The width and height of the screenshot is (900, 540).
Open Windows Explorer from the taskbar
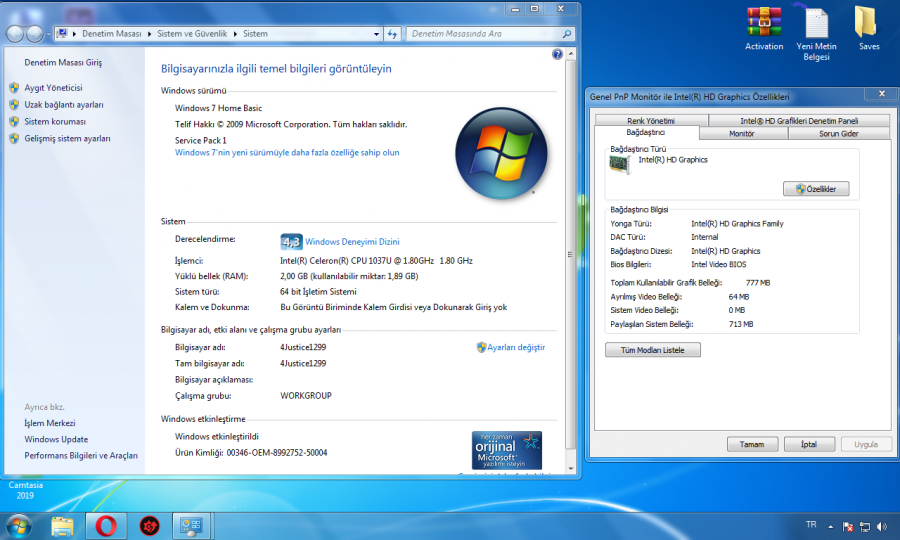coord(62,524)
